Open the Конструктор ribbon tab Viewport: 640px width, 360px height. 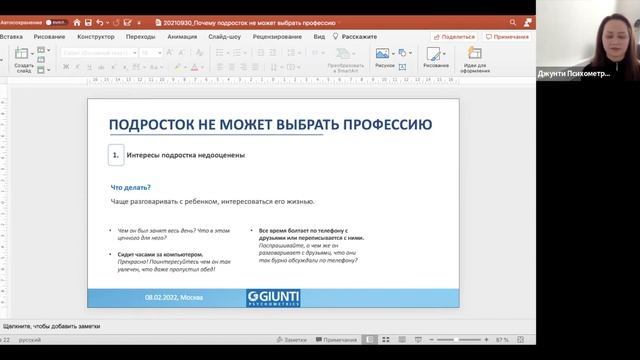click(x=96, y=37)
